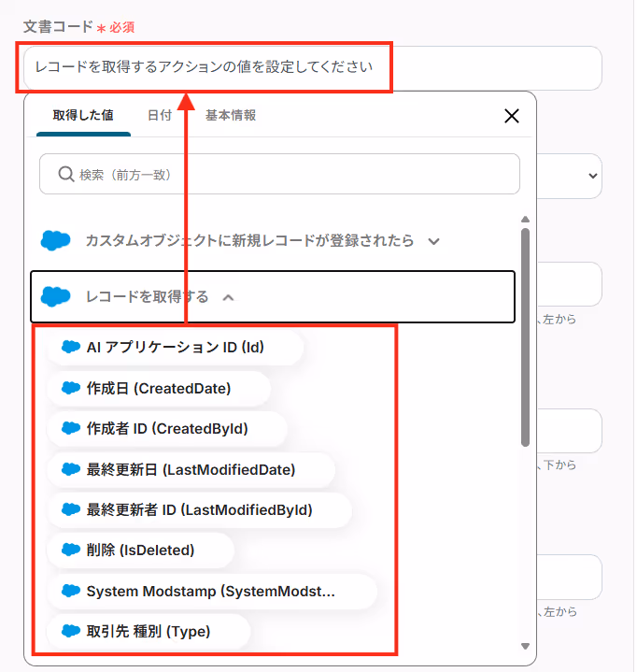The image size is (637, 672).
Task: Click the 検索（前方一致）search box
Action: [x=279, y=174]
